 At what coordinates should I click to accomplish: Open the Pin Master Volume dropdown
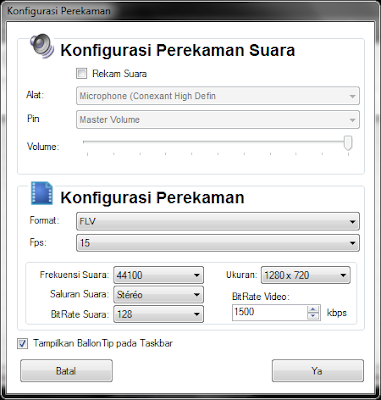click(x=218, y=120)
